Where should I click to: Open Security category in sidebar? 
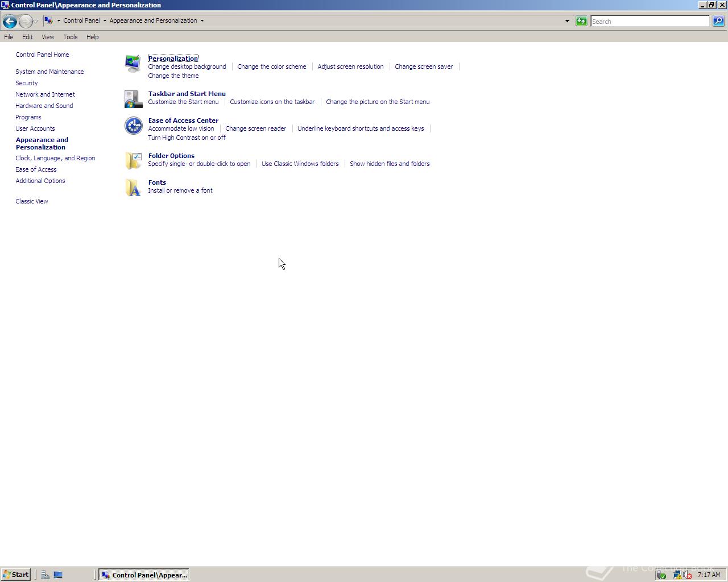(27, 83)
